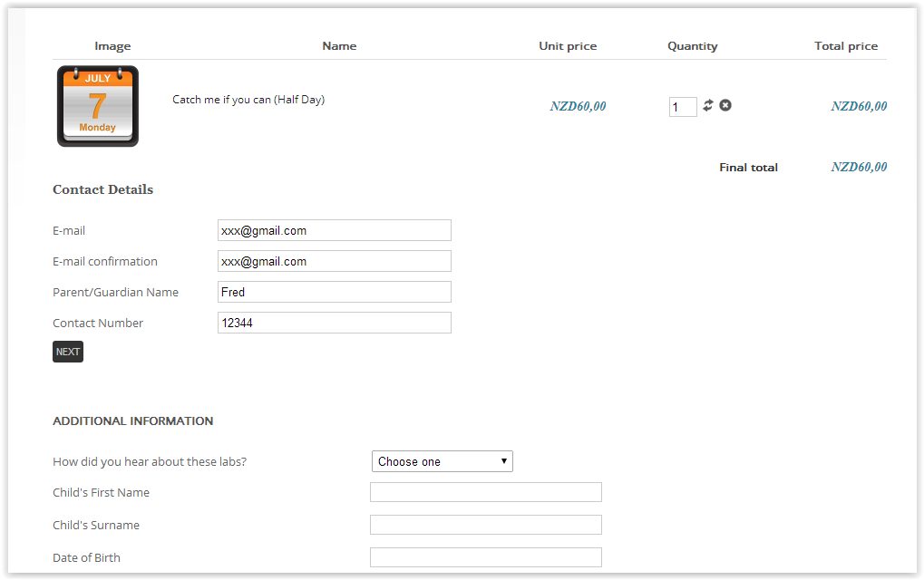Image resolution: width=924 pixels, height=580 pixels.
Task: Click the unit price NZD60,00 value
Action: click(578, 106)
